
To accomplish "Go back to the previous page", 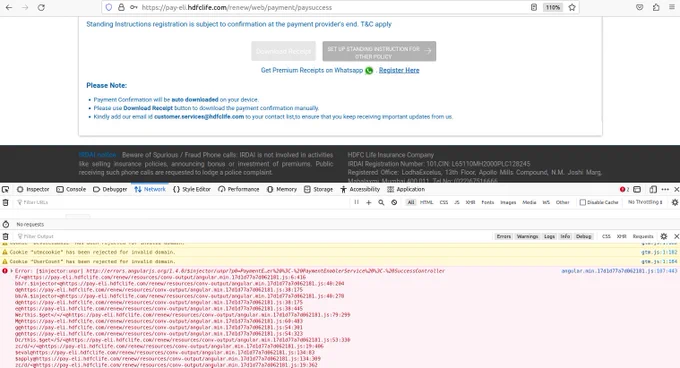I will pos(9,7).
